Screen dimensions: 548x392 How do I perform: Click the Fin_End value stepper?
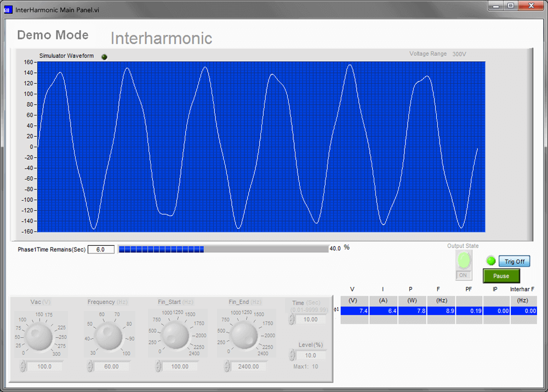226,366
